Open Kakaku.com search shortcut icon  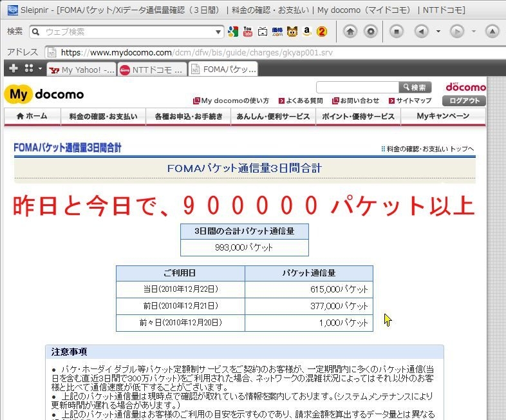coord(277,32)
